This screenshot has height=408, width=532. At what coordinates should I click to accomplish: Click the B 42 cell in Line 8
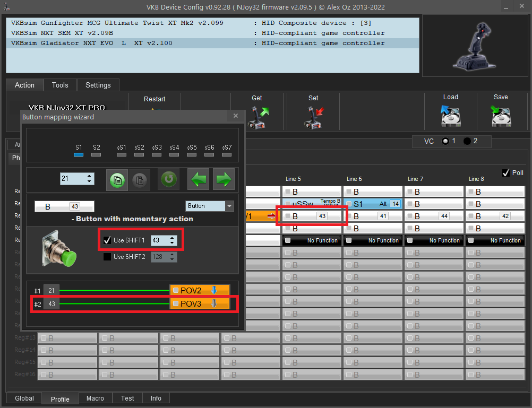click(495, 216)
